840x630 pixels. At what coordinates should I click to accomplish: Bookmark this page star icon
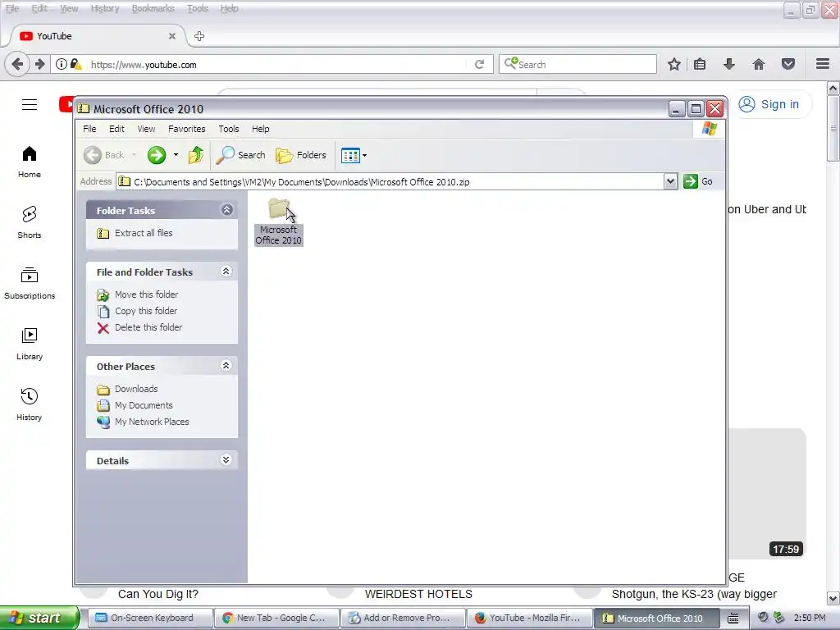[x=674, y=64]
